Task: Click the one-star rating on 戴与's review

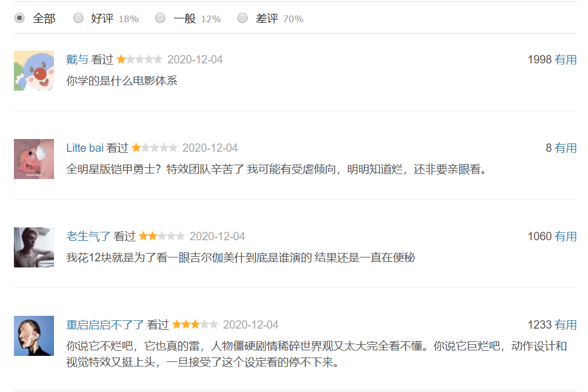Action: point(140,59)
